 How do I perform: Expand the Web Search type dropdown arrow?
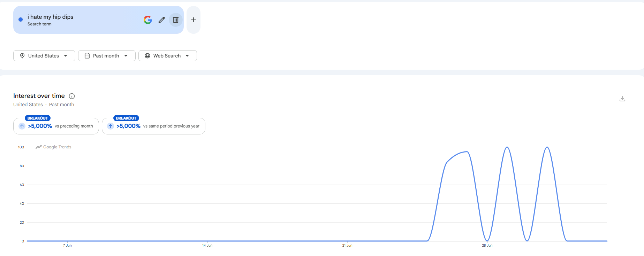(x=187, y=56)
